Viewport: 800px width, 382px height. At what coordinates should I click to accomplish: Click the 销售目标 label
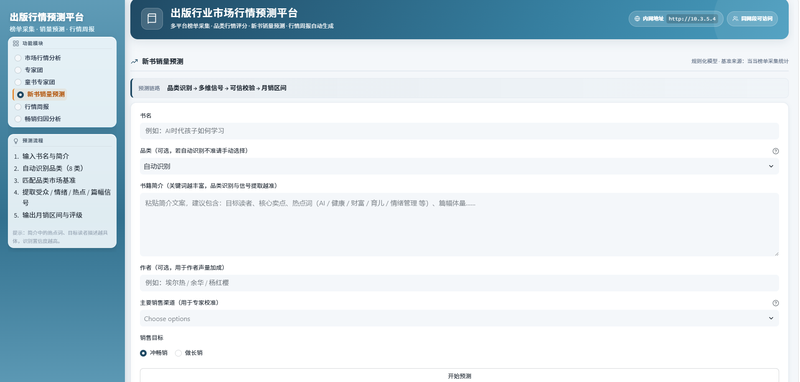pos(151,338)
